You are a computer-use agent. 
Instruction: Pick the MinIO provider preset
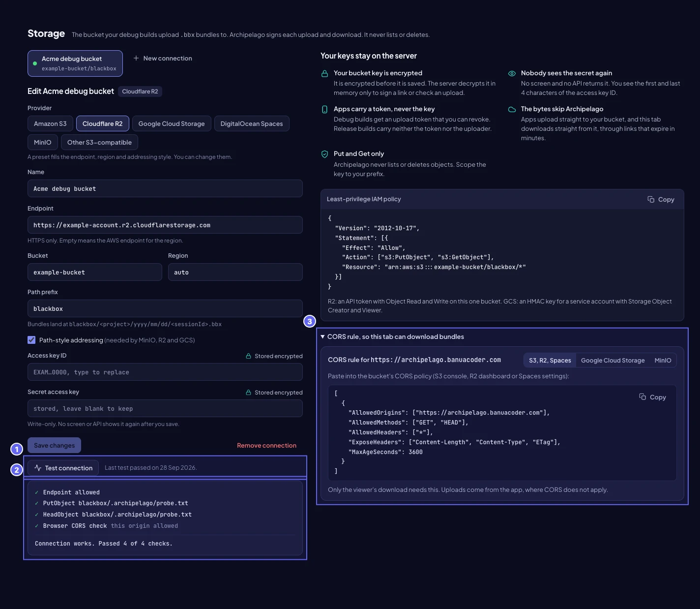pyautogui.click(x=42, y=142)
